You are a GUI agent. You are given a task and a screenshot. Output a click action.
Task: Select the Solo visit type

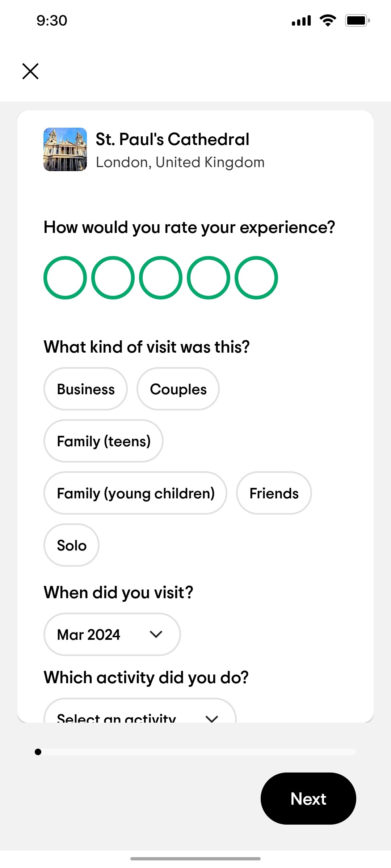click(71, 545)
